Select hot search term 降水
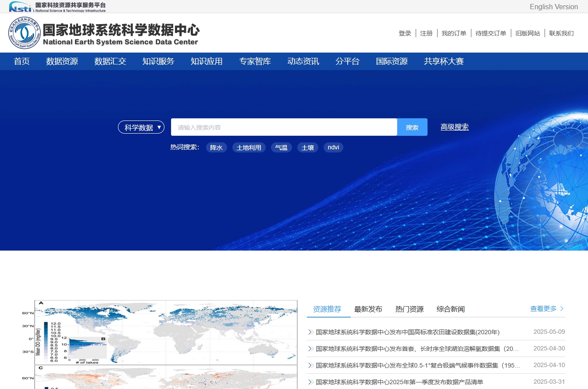 [x=217, y=148]
